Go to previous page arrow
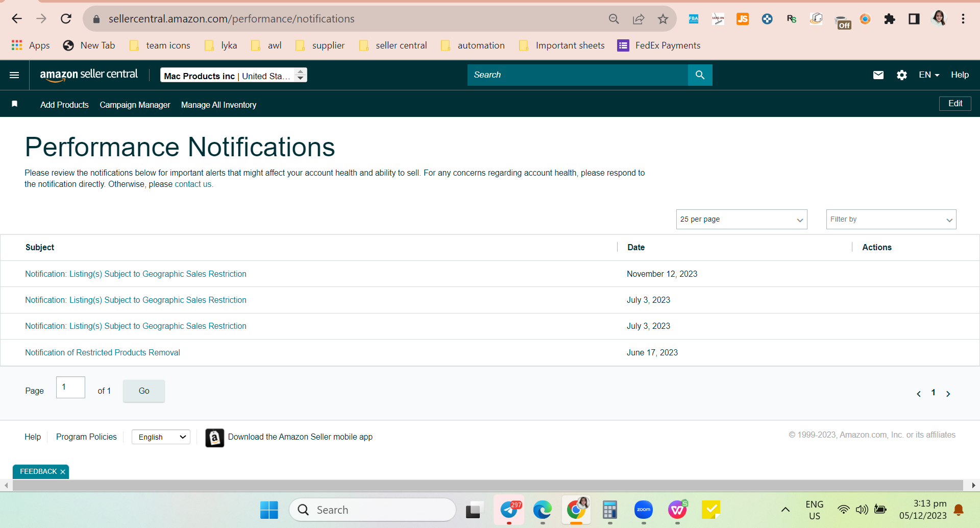980x528 pixels. click(x=919, y=394)
